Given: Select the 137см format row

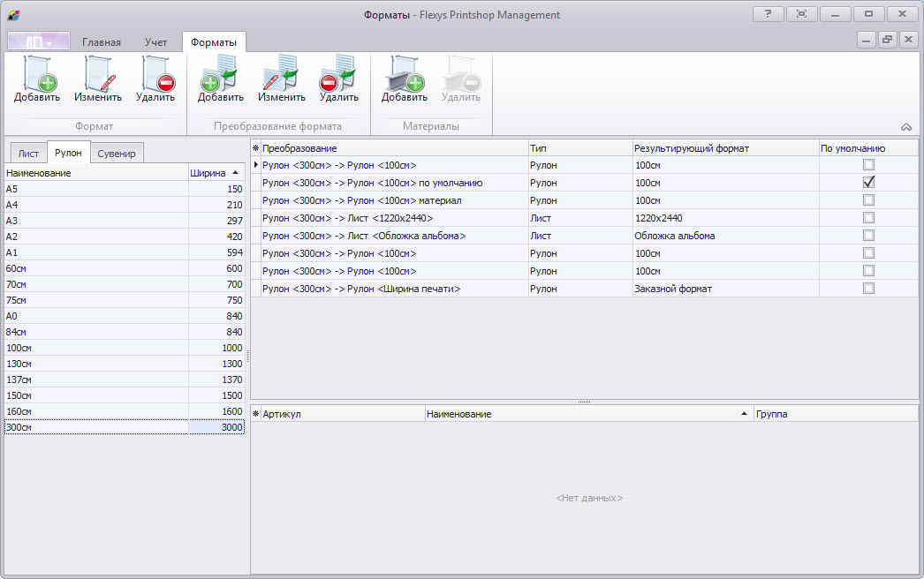Looking at the screenshot, I should 125,380.
